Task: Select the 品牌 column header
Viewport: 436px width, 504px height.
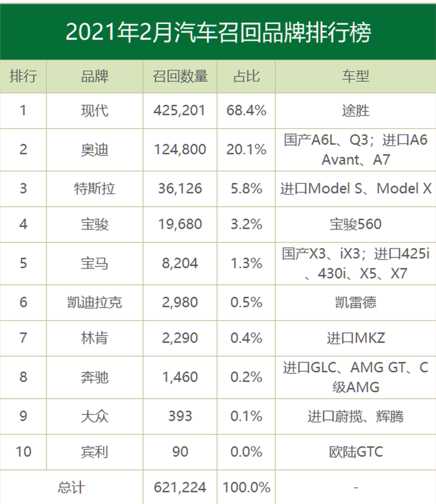Action: [x=95, y=77]
